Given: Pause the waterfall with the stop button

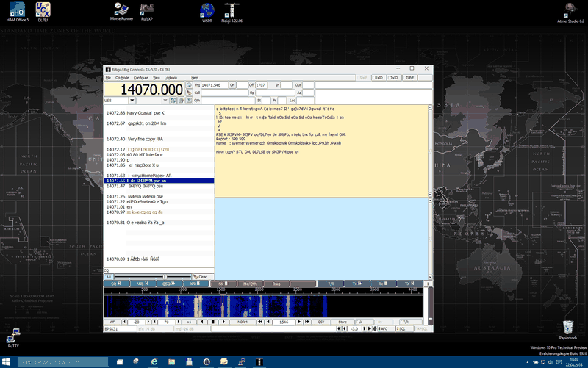Looking at the screenshot, I should (213, 322).
